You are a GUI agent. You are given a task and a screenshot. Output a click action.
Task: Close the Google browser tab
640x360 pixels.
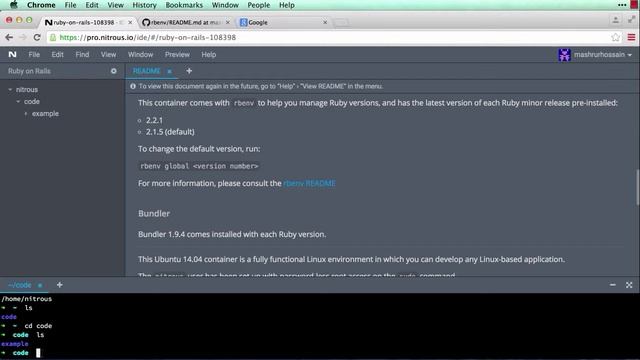coord(325,22)
